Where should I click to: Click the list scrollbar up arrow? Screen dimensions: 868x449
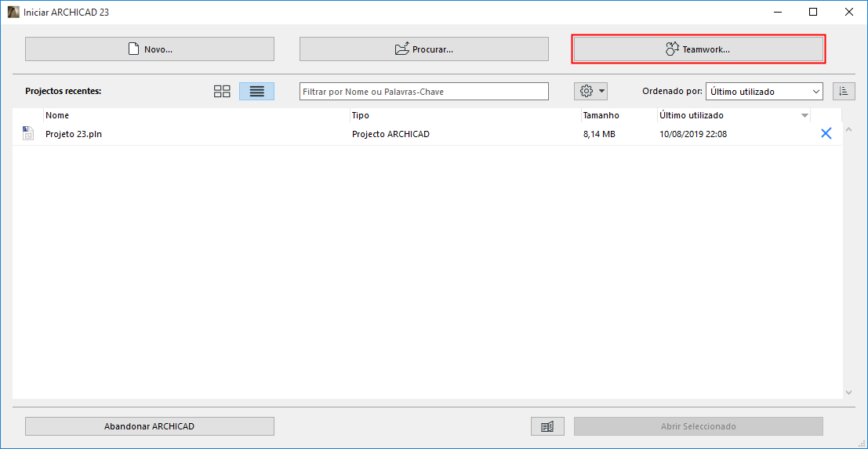(849, 130)
